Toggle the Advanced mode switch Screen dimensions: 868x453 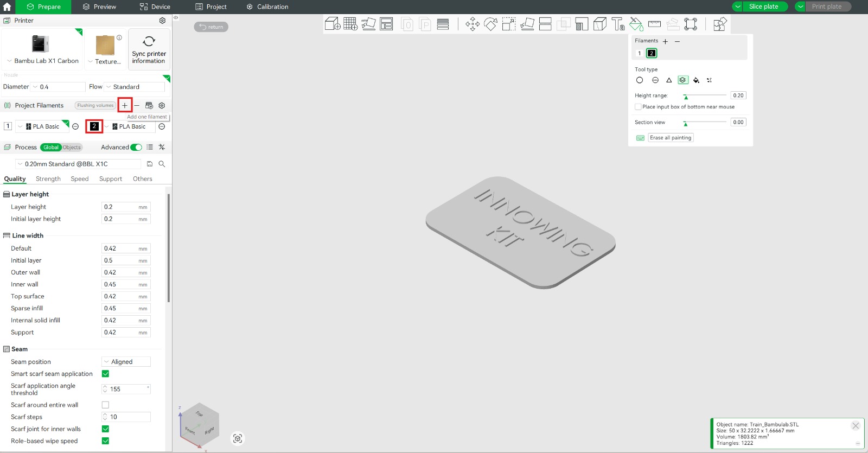pos(136,148)
